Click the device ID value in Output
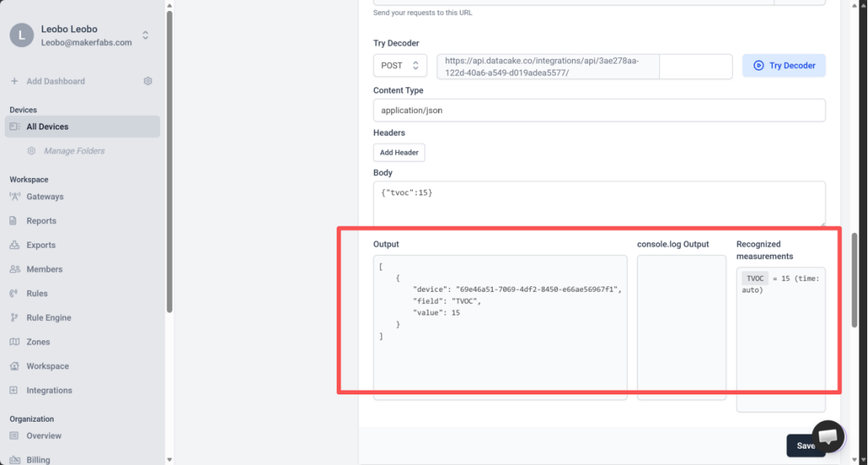868x465 pixels. tap(538, 289)
